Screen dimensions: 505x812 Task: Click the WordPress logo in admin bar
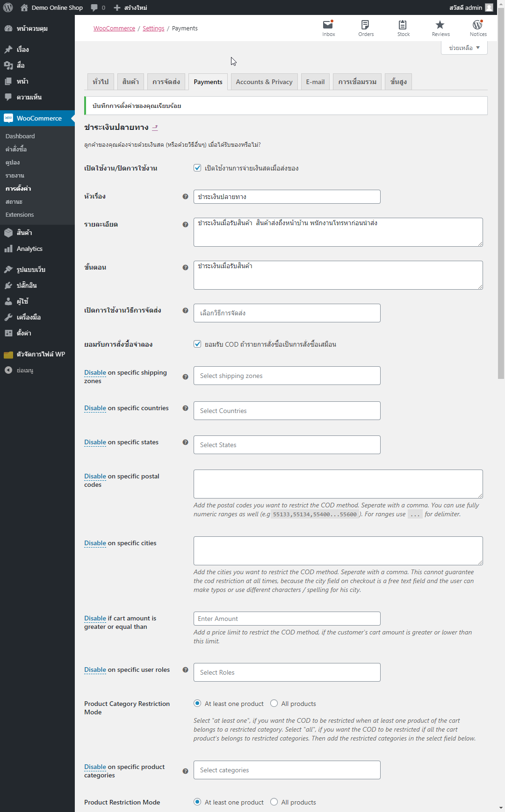point(8,7)
